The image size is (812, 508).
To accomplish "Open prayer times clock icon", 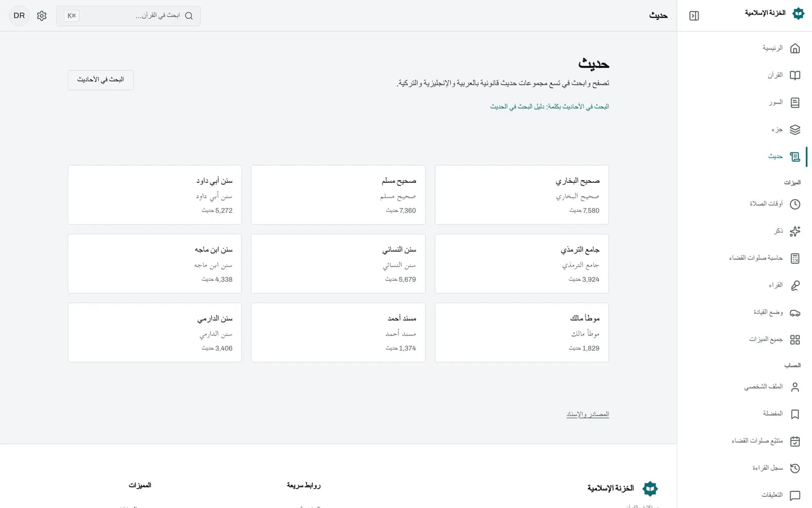I will 795,204.
